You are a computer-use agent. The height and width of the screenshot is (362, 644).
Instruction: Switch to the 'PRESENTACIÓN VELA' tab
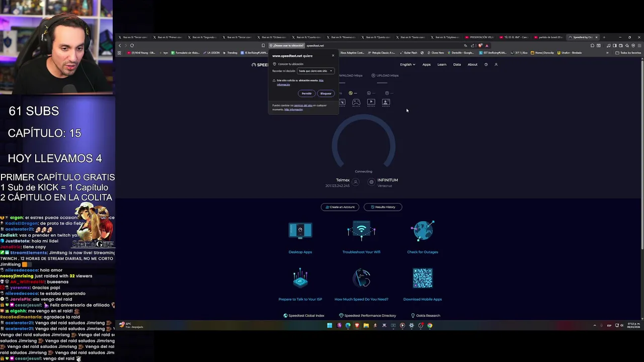click(479, 37)
